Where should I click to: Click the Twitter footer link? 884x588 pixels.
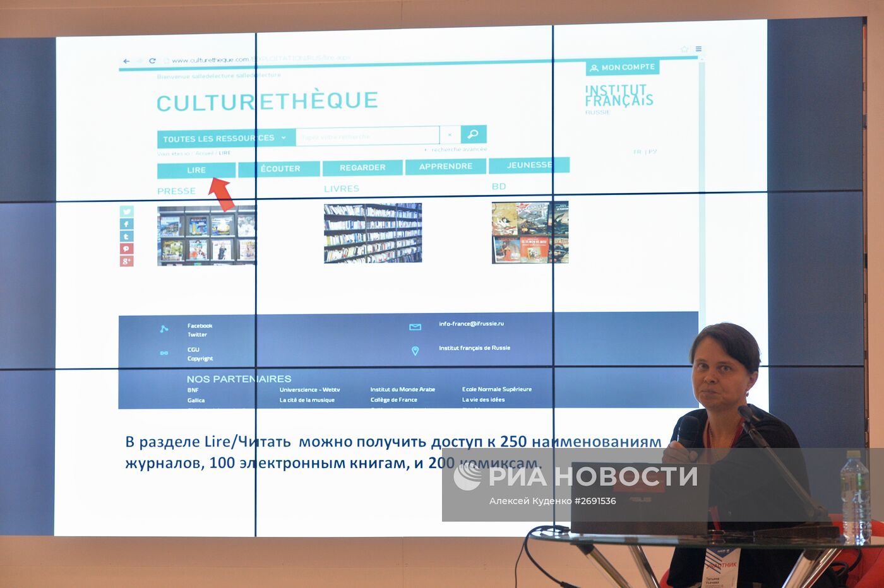click(197, 335)
